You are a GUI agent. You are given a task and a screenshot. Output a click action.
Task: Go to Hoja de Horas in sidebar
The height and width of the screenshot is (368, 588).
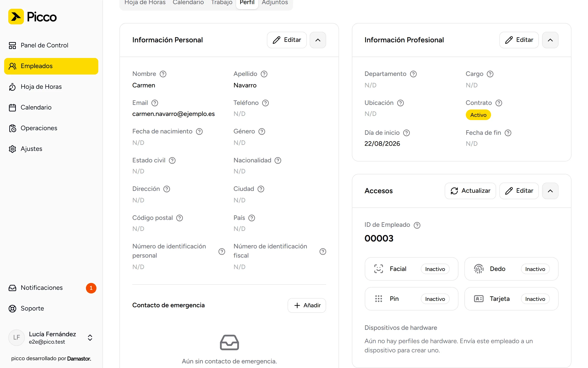pos(51,87)
